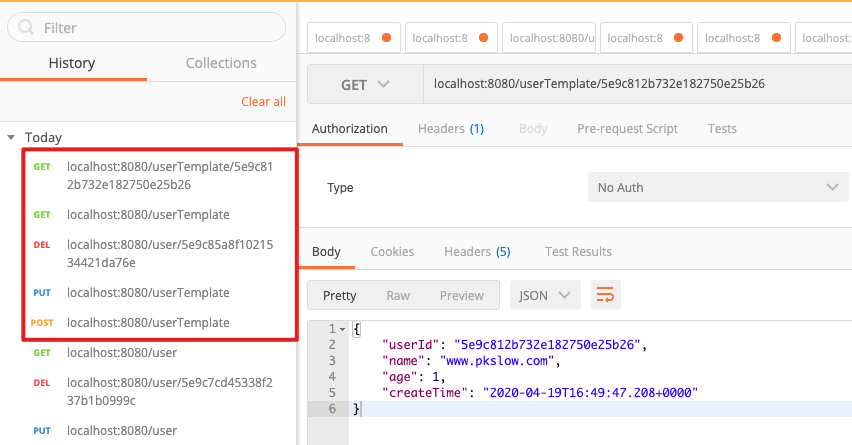Switch to the Collections tab
Screen dimensions: 852x445
click(221, 63)
